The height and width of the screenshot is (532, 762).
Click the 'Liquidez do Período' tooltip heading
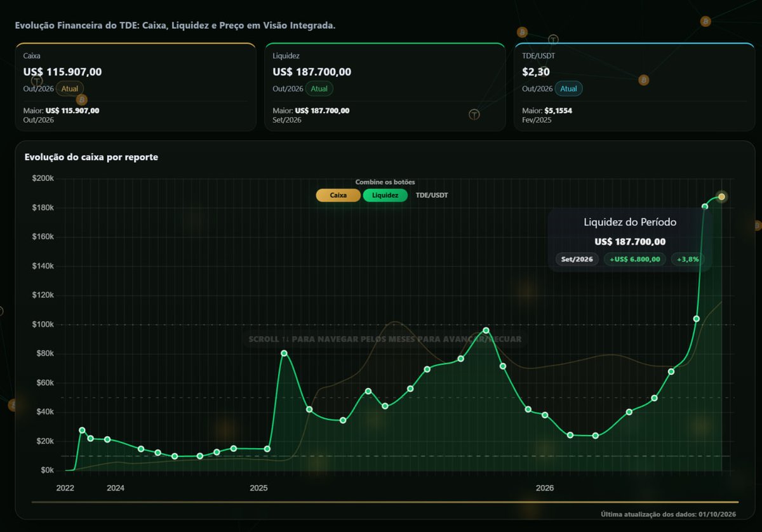click(x=630, y=222)
